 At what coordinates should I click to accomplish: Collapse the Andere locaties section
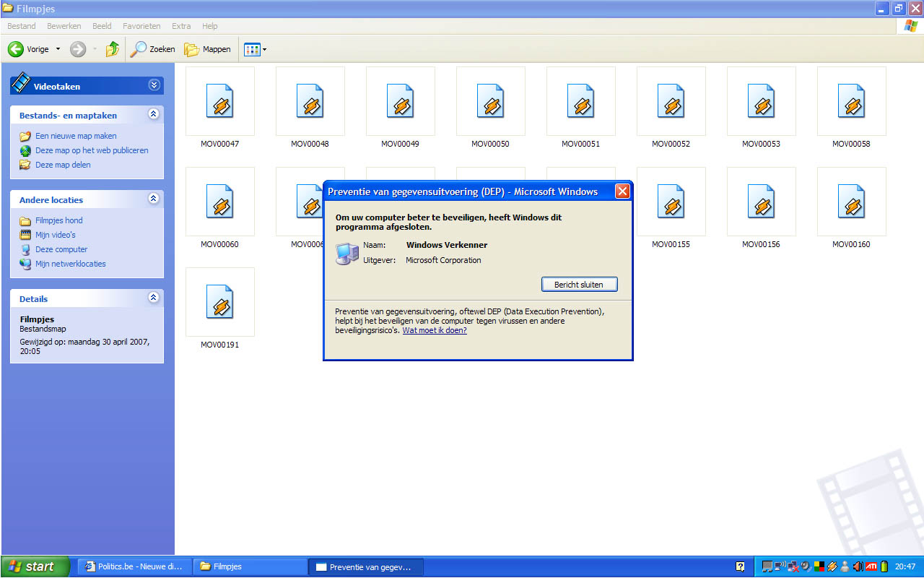tap(153, 199)
